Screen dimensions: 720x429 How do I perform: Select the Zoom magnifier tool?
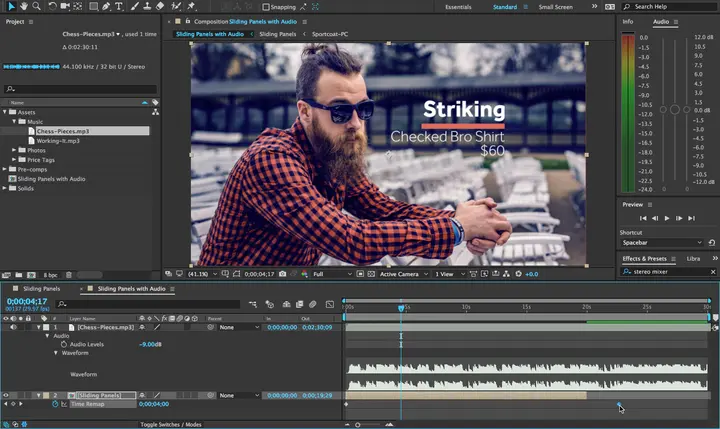(36, 6)
